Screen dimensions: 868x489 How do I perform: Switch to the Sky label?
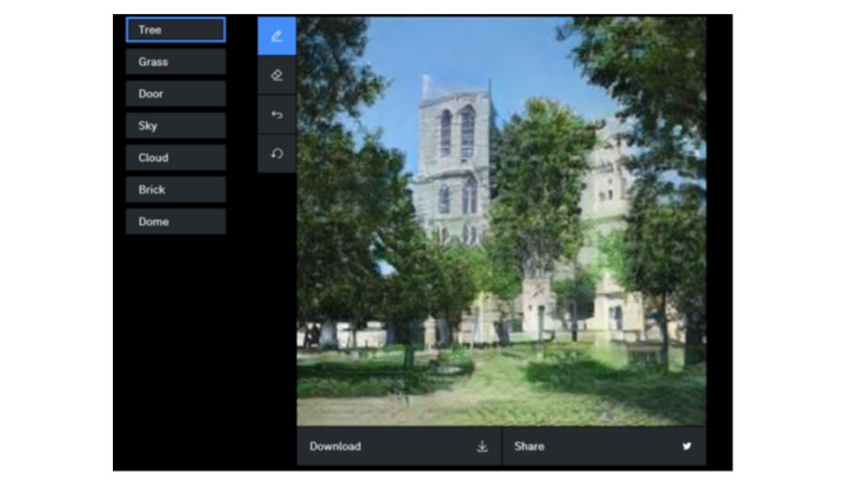[x=175, y=126]
